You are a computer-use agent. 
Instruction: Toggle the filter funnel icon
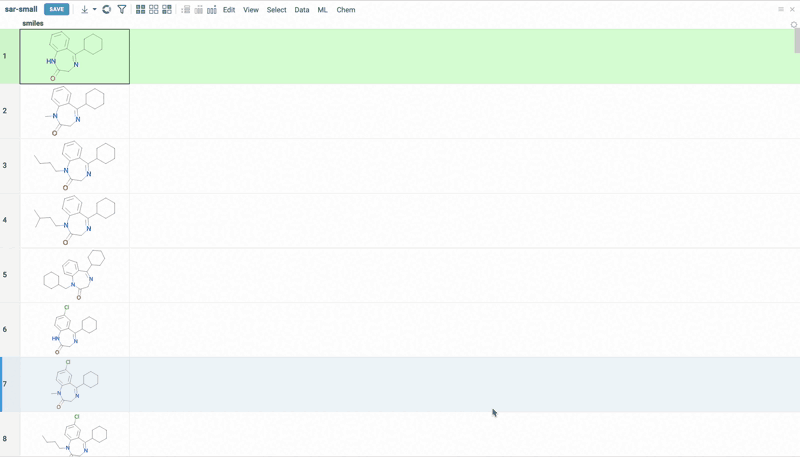[122, 10]
